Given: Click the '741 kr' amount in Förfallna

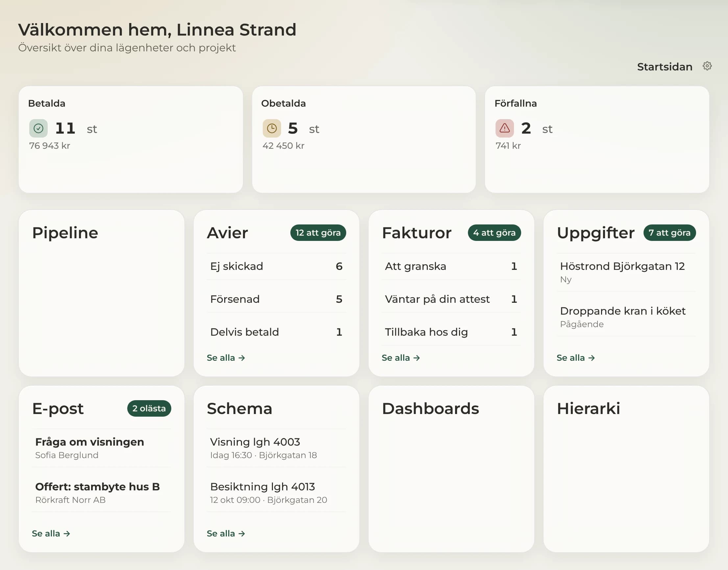Looking at the screenshot, I should (x=508, y=146).
